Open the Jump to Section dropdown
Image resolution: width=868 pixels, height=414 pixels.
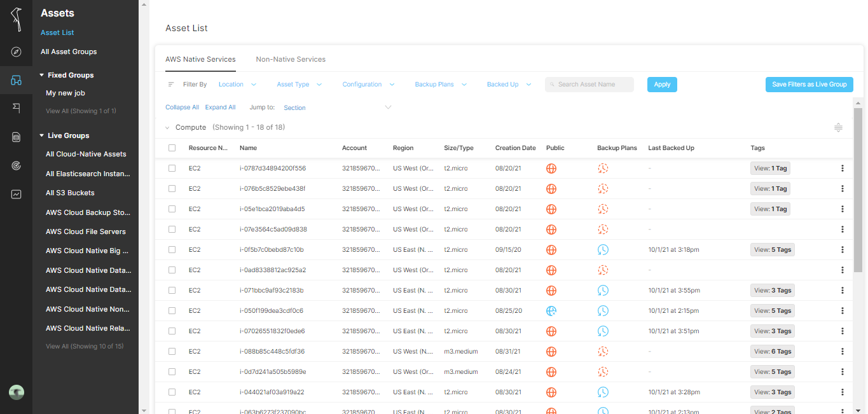tap(337, 108)
